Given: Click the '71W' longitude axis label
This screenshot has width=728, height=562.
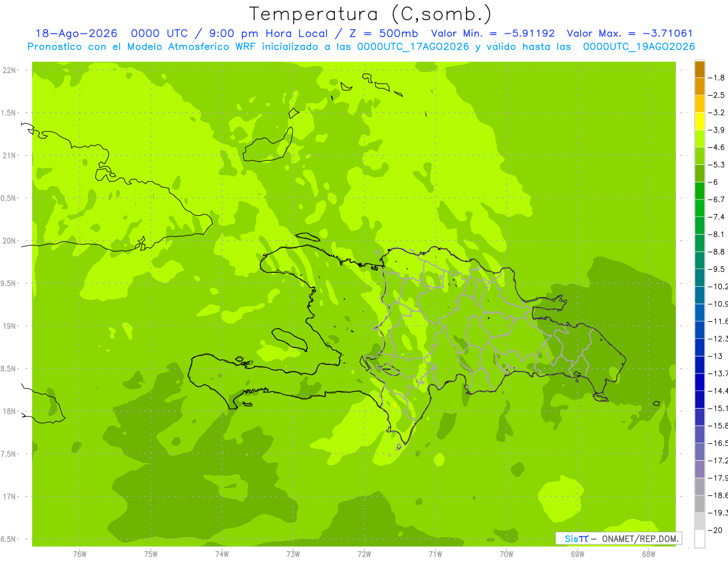Looking at the screenshot, I should (x=435, y=554).
